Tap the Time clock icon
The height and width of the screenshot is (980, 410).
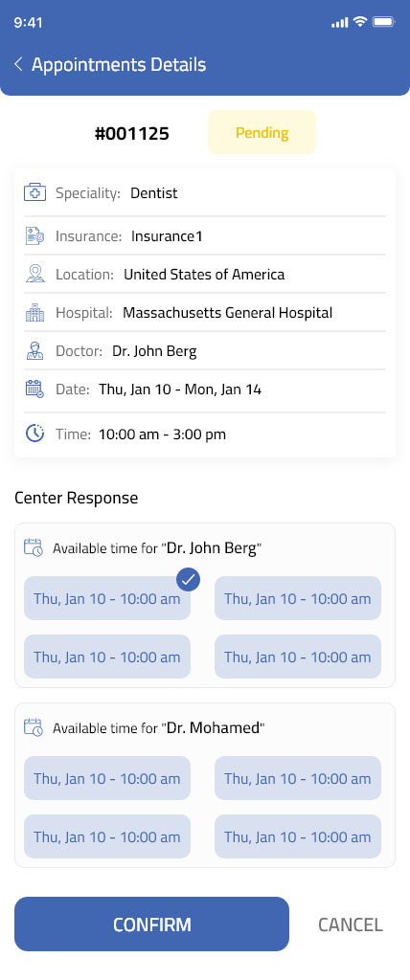[x=34, y=434]
